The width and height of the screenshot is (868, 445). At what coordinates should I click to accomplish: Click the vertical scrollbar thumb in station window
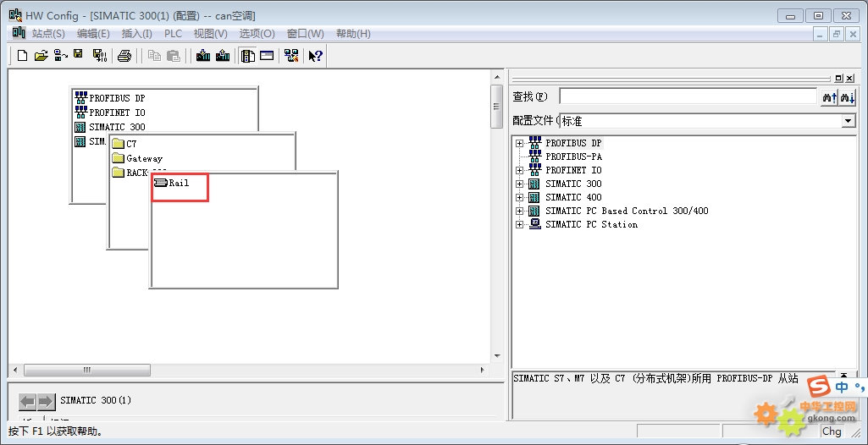496,106
